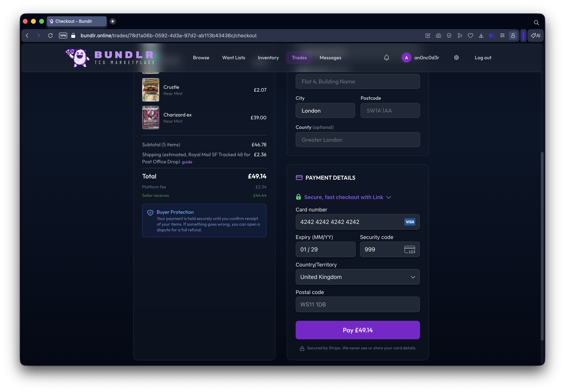
Task: Open the Inventory section
Action: 268,58
